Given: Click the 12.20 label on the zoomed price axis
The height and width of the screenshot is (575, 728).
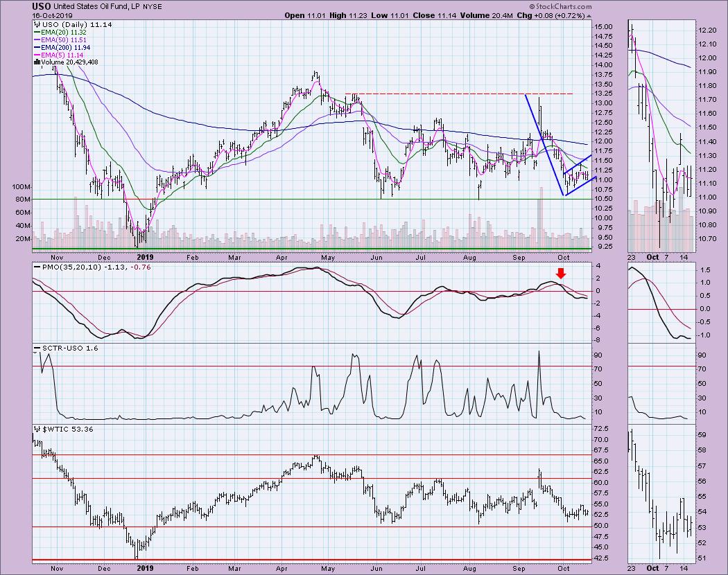Looking at the screenshot, I should coord(707,30).
